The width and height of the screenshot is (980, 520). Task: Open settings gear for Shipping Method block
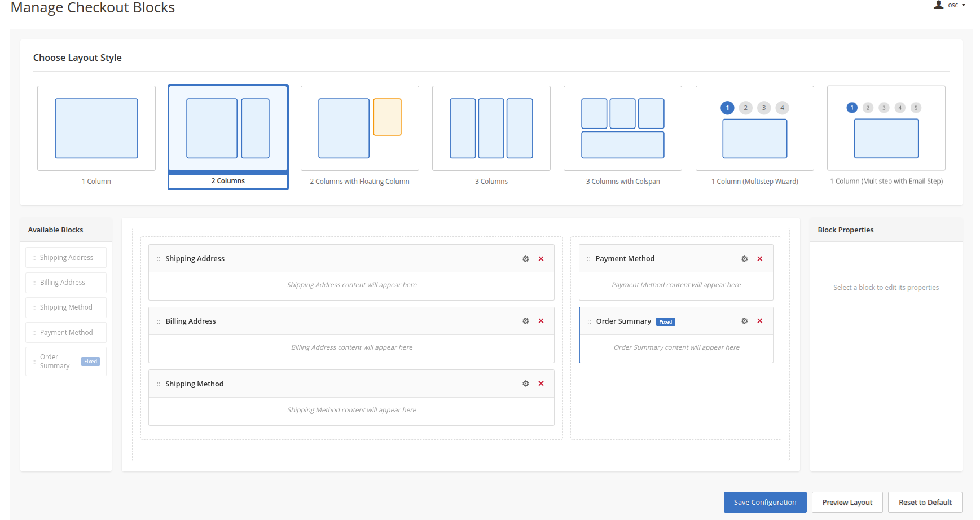tap(525, 384)
